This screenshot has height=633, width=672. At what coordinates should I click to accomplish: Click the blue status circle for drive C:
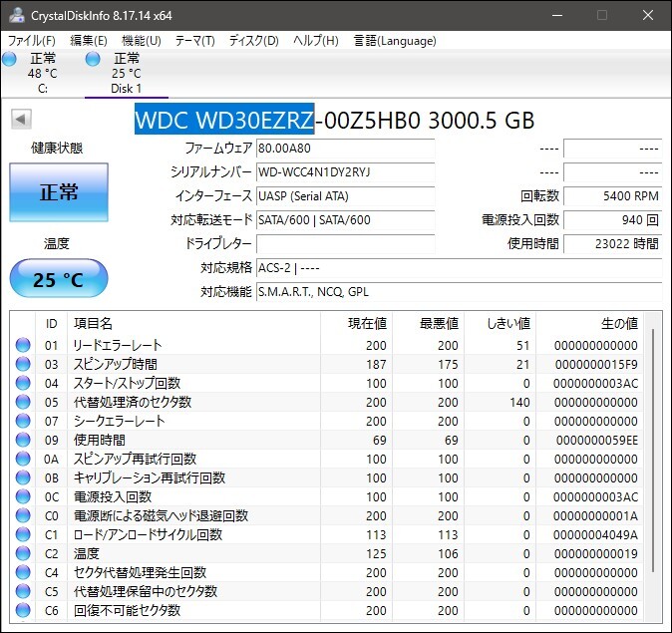pyautogui.click(x=9, y=59)
